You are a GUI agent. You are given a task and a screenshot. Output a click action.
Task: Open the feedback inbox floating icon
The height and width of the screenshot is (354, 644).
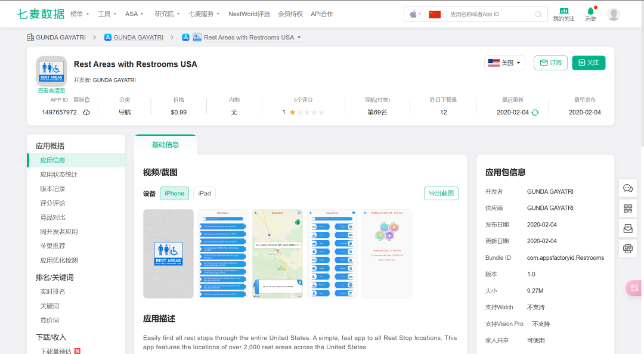pos(627,228)
